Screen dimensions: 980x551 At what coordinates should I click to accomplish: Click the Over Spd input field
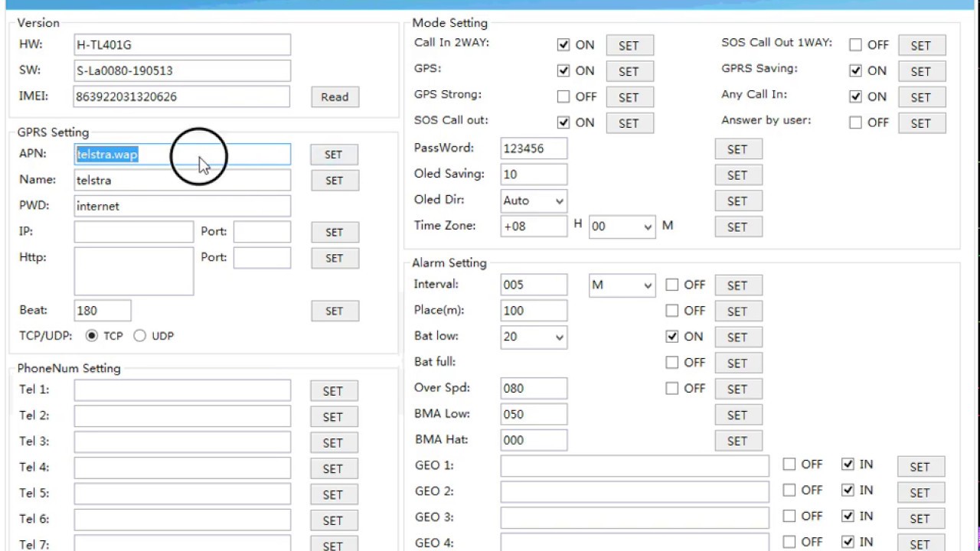[x=534, y=389]
